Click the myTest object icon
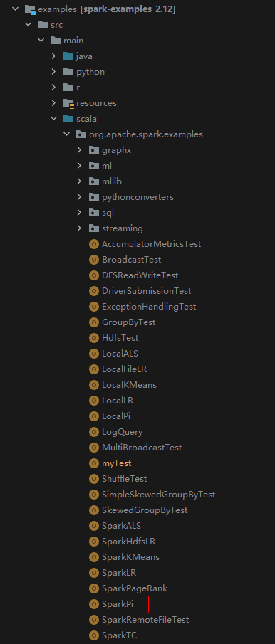 (x=94, y=463)
